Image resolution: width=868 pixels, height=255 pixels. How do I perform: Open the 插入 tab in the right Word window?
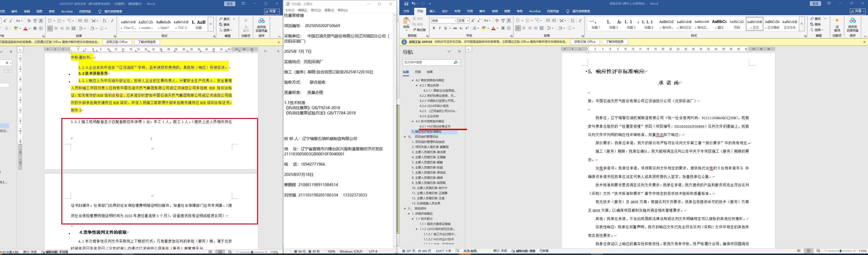click(432, 11)
